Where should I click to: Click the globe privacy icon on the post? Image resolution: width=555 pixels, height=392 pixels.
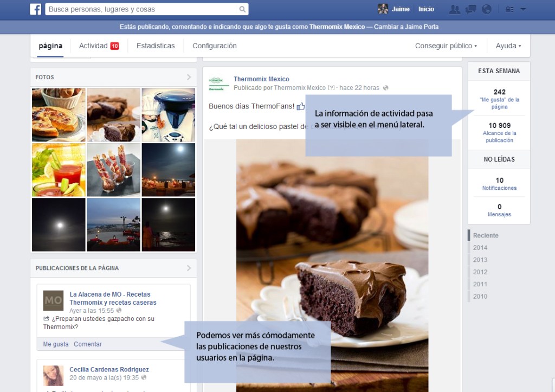click(x=386, y=88)
